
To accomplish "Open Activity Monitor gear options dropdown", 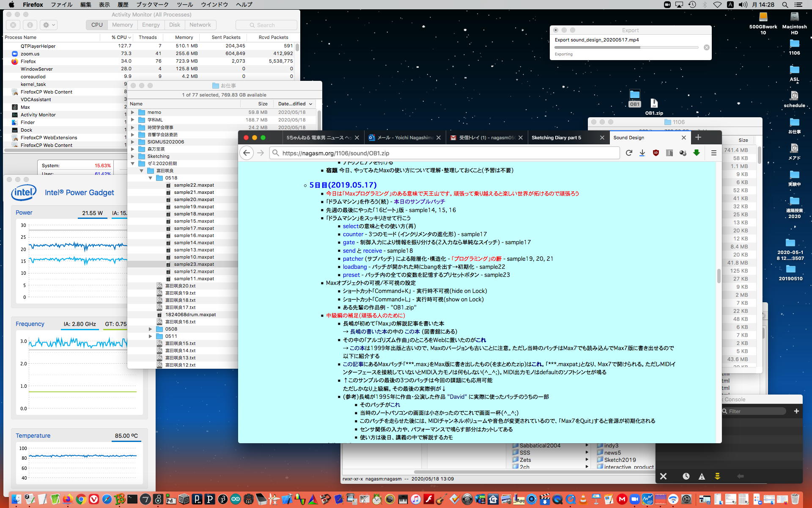I will (x=49, y=25).
